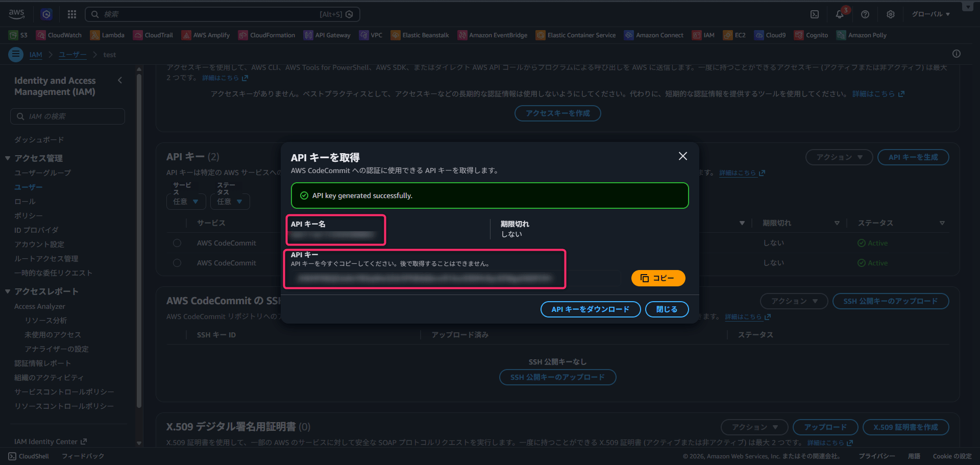980x465 pixels.
Task: Open the Amazon Connect service shortcut
Action: coord(654,35)
